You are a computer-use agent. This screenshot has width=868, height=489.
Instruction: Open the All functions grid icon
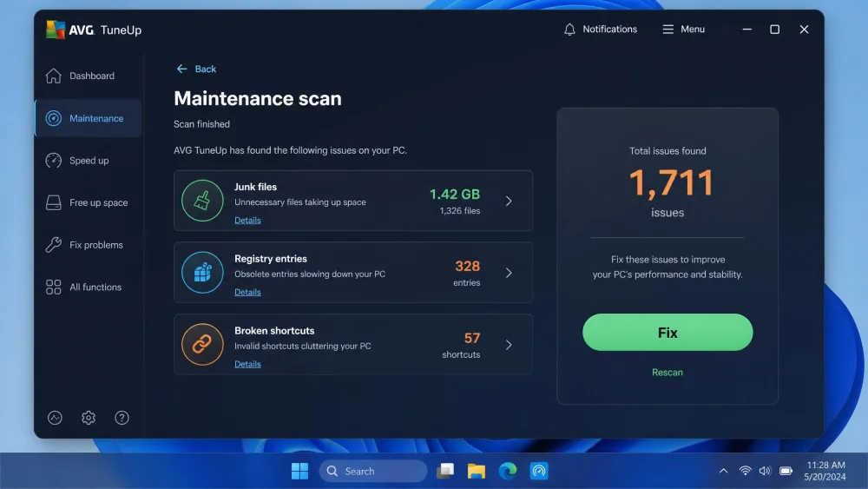point(54,287)
